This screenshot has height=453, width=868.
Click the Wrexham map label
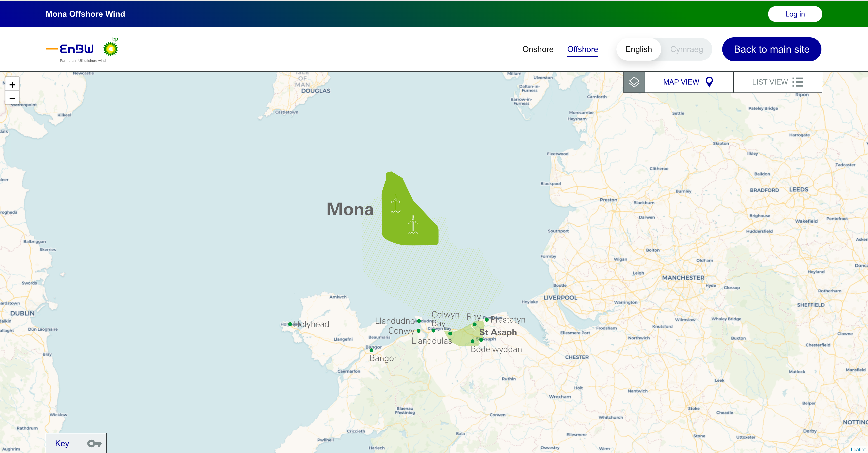click(x=560, y=397)
